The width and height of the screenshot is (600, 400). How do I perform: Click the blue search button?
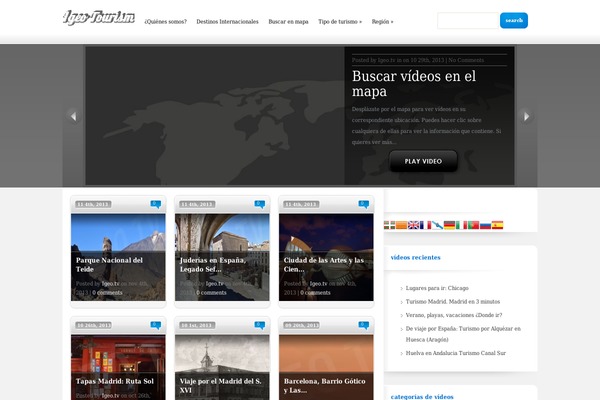(514, 21)
